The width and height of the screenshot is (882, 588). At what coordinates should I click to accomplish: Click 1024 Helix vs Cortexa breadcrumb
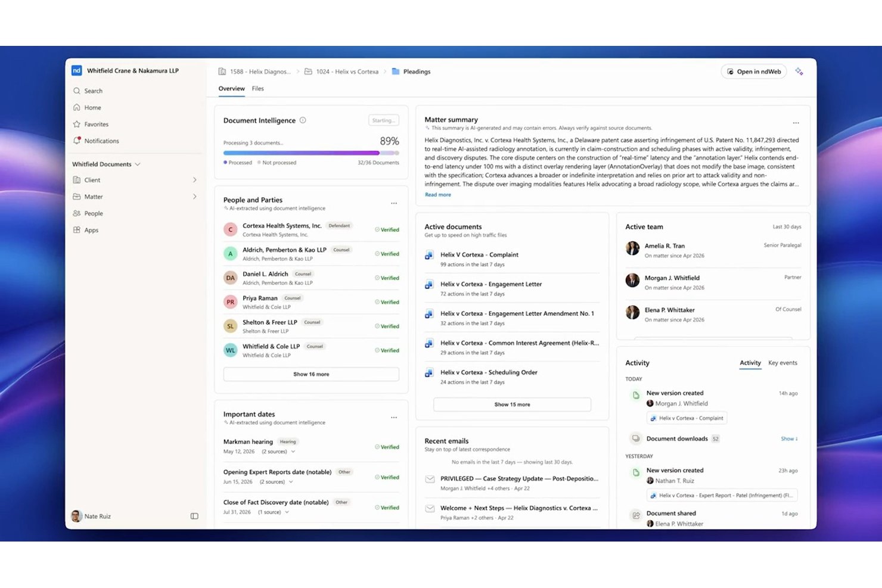point(341,71)
